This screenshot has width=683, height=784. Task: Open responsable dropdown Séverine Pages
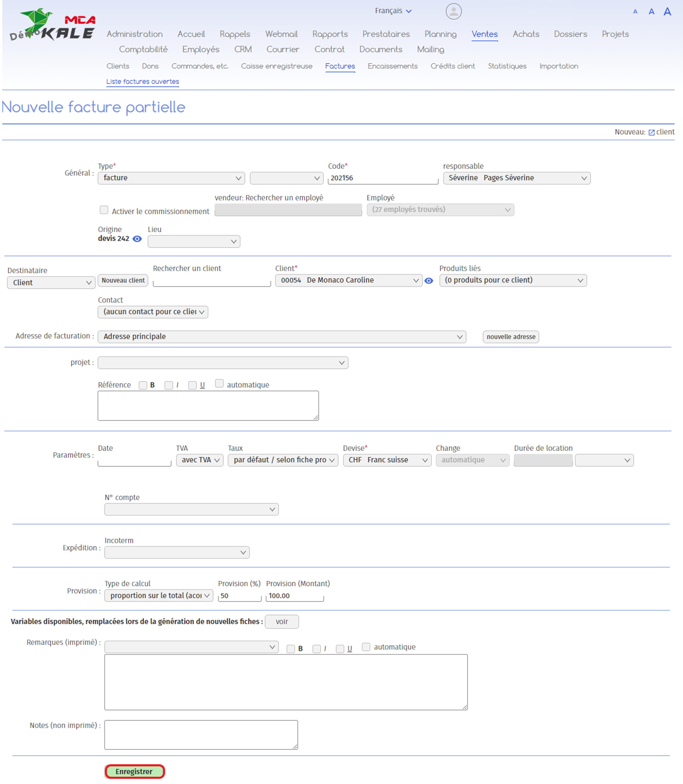click(517, 178)
